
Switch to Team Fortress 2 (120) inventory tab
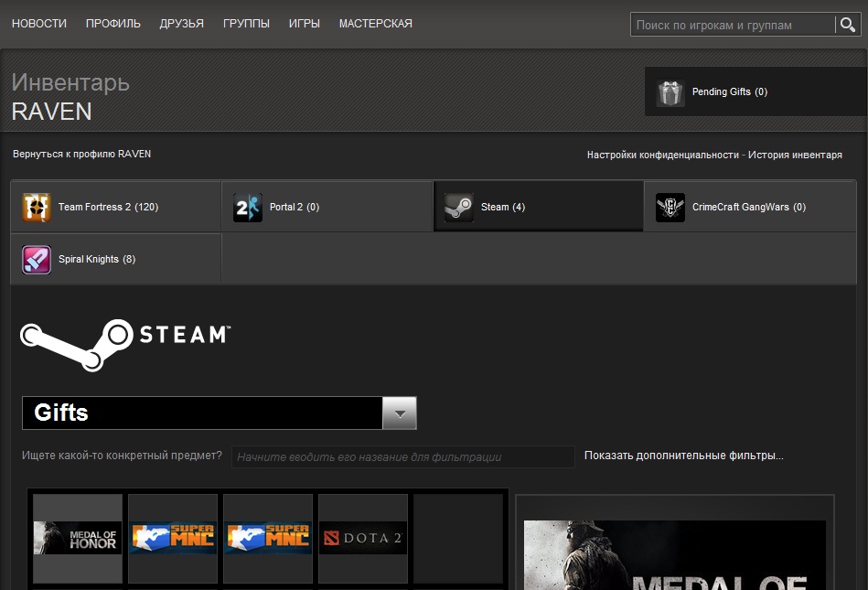point(115,207)
